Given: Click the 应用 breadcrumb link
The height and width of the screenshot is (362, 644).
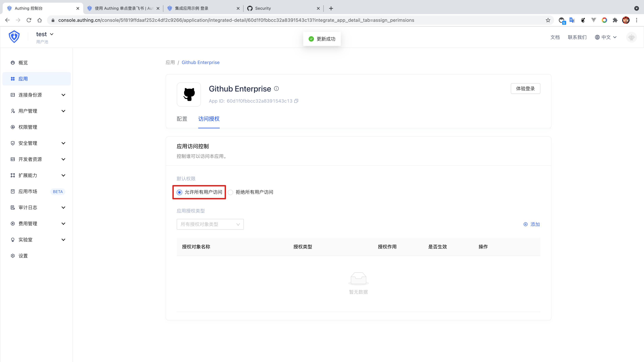Looking at the screenshot, I should point(170,63).
